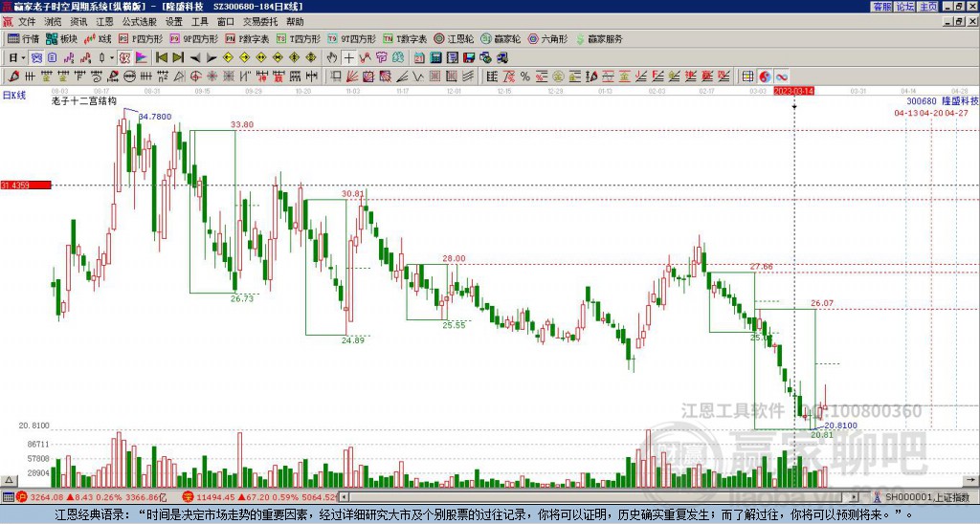Click the yin-yang taiji icon
Screen dimensions: 980x524
tap(765, 76)
